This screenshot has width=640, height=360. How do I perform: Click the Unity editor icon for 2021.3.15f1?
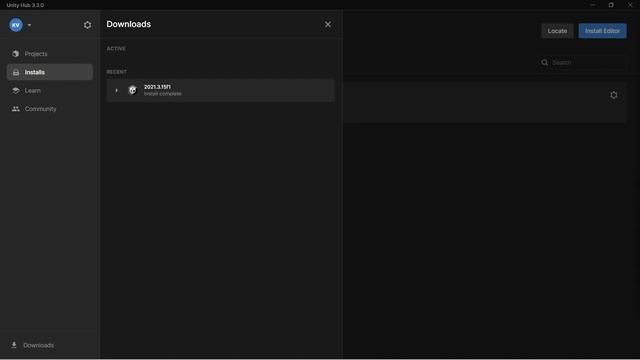(132, 90)
